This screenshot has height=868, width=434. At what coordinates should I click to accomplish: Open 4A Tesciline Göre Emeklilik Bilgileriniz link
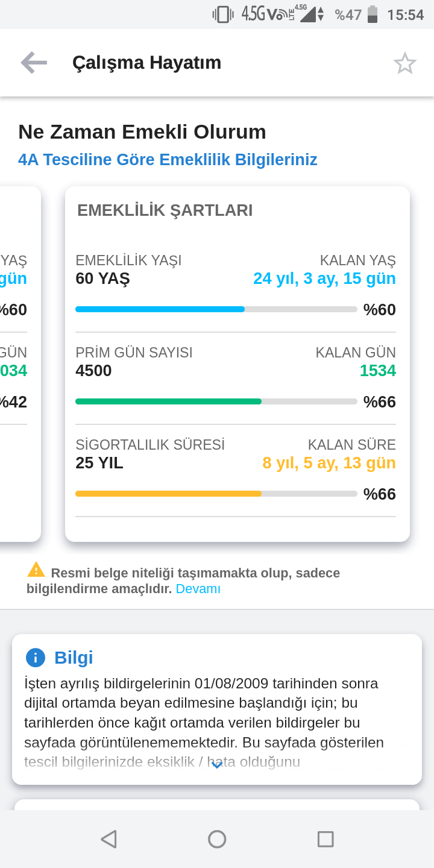pos(168,160)
